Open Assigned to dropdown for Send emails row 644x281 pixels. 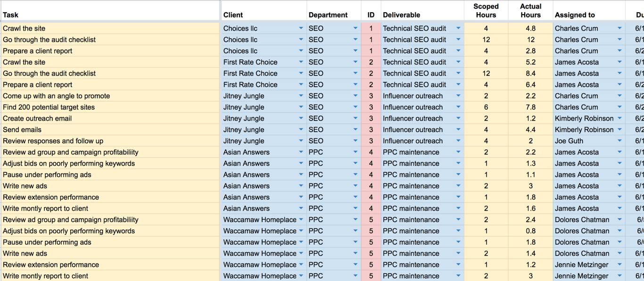point(619,129)
